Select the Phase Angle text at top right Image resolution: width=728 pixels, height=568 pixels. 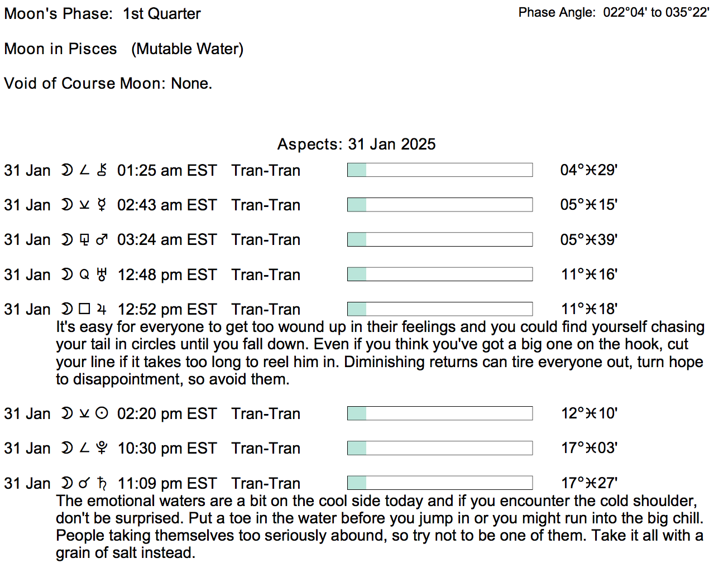tap(614, 12)
